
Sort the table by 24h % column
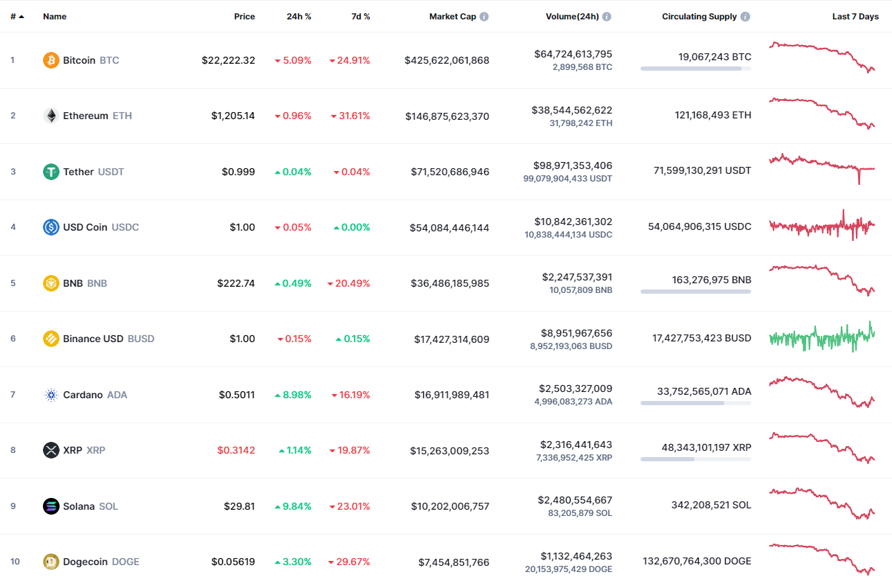[298, 17]
